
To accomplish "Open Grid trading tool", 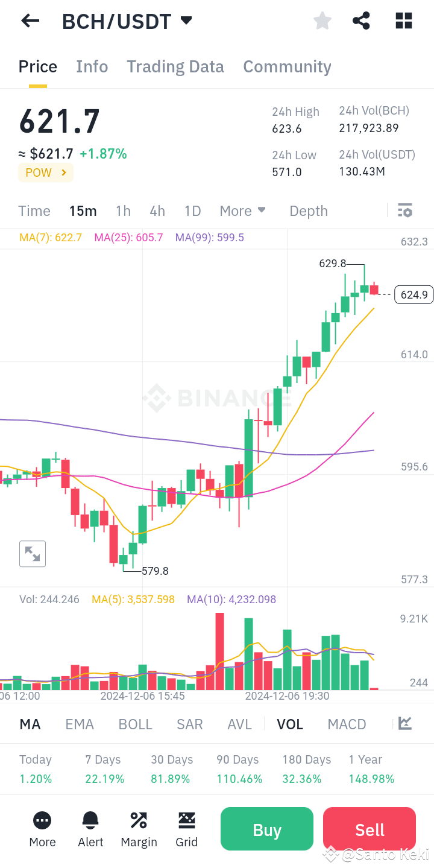I will pos(187,829).
